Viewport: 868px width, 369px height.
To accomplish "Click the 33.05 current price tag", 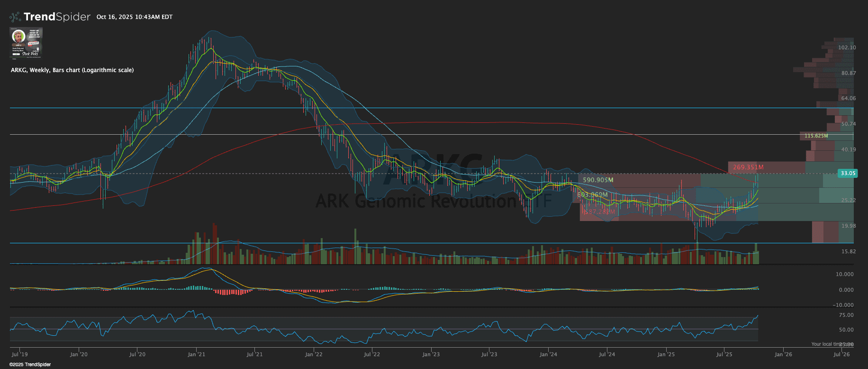I will tap(847, 174).
